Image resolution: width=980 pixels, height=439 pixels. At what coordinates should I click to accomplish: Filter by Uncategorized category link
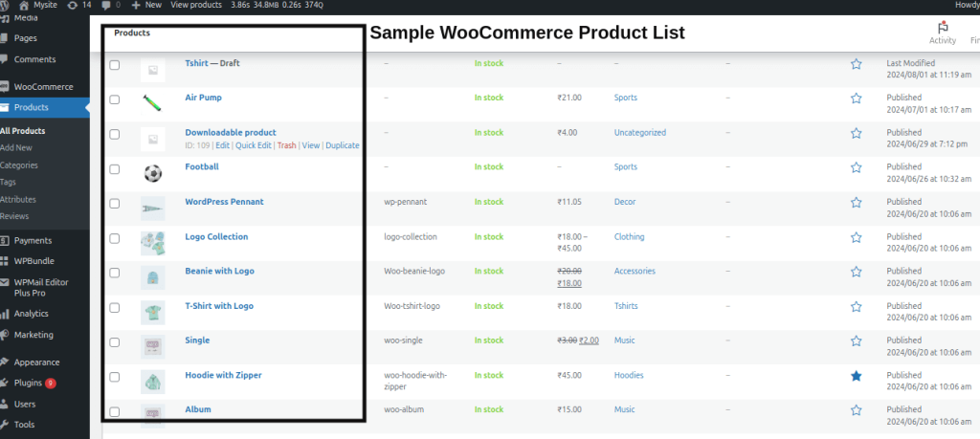[x=640, y=132]
